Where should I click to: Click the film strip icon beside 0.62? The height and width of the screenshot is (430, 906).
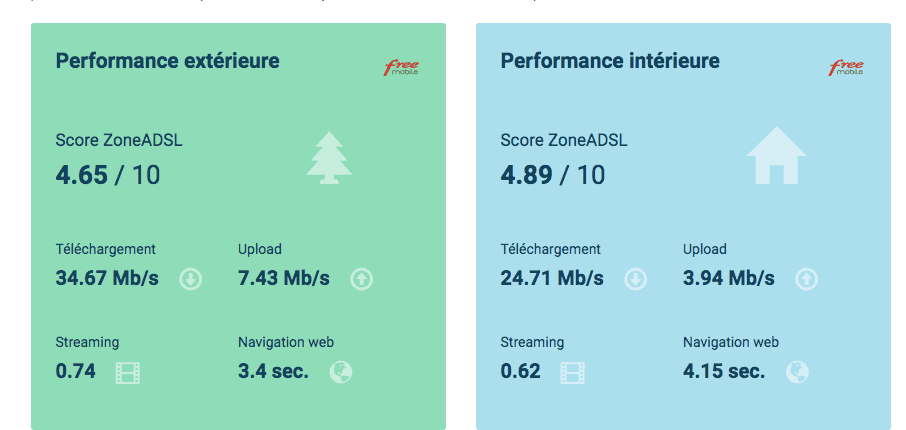[573, 373]
